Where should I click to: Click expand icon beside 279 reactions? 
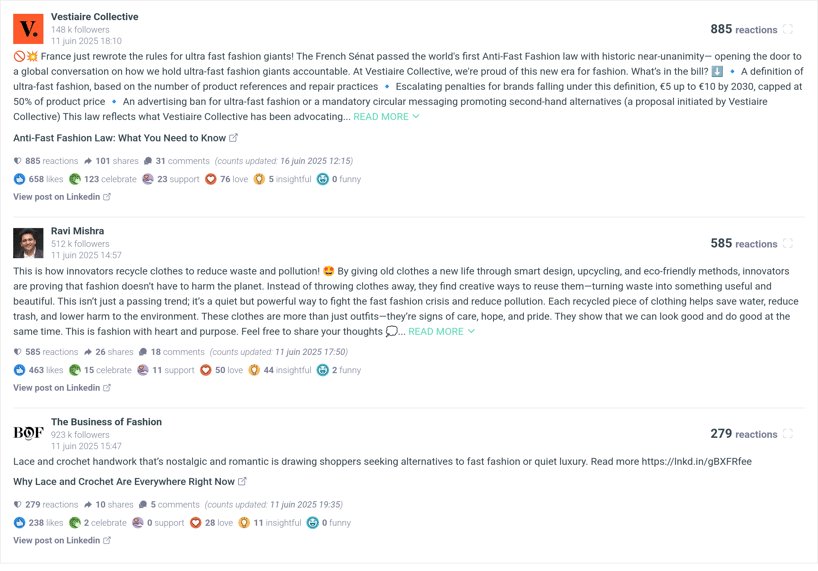(788, 433)
